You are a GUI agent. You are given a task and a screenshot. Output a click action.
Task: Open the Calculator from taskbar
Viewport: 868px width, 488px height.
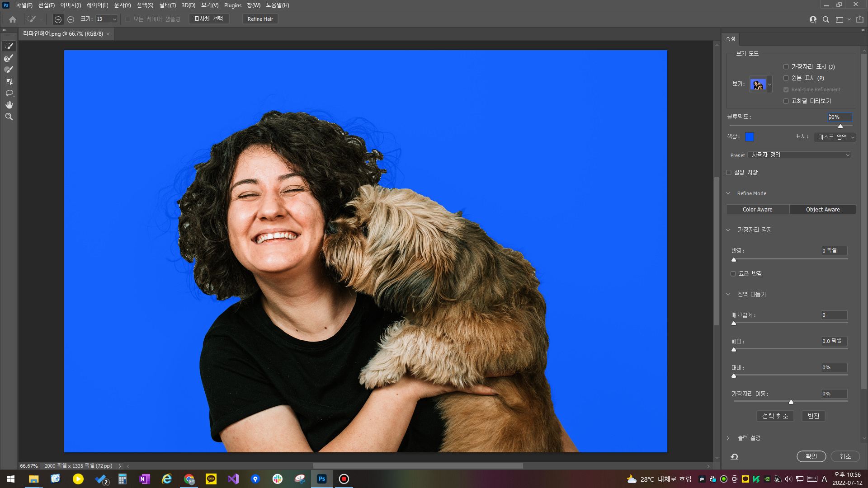(x=123, y=479)
